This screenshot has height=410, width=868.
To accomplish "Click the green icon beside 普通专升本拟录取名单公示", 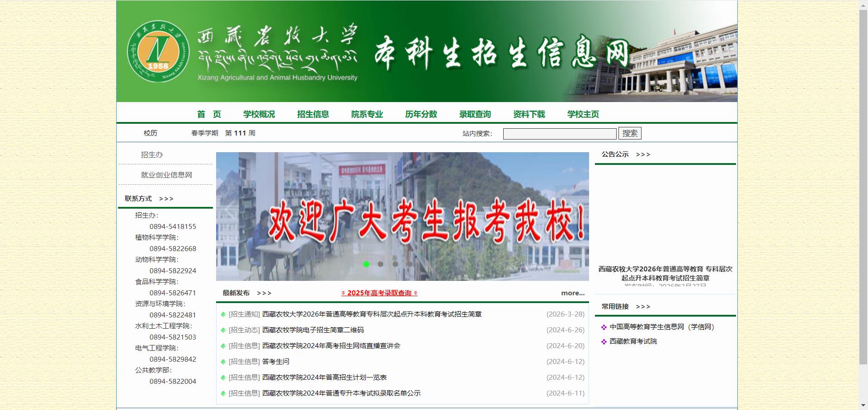I will (223, 393).
